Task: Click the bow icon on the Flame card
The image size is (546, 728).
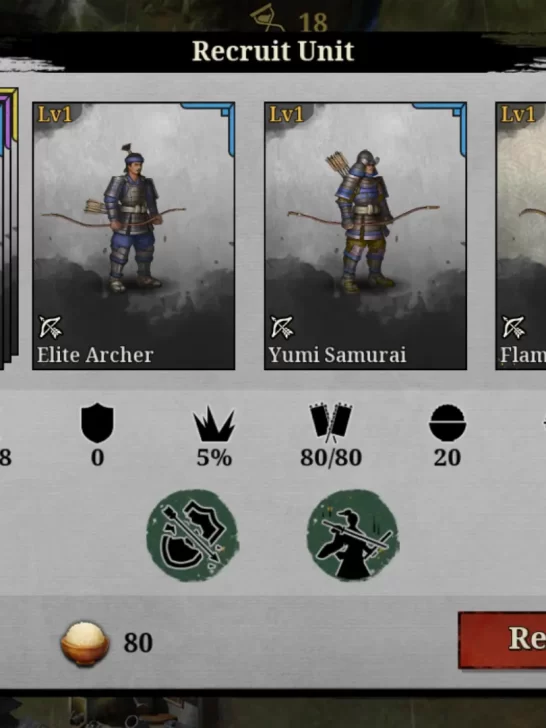Action: 514,327
